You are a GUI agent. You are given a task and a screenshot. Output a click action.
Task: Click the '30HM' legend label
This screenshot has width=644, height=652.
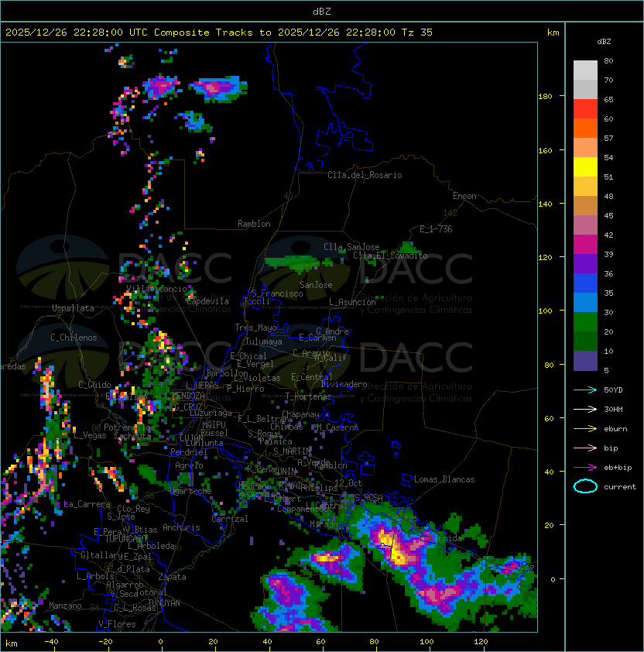[x=613, y=409]
